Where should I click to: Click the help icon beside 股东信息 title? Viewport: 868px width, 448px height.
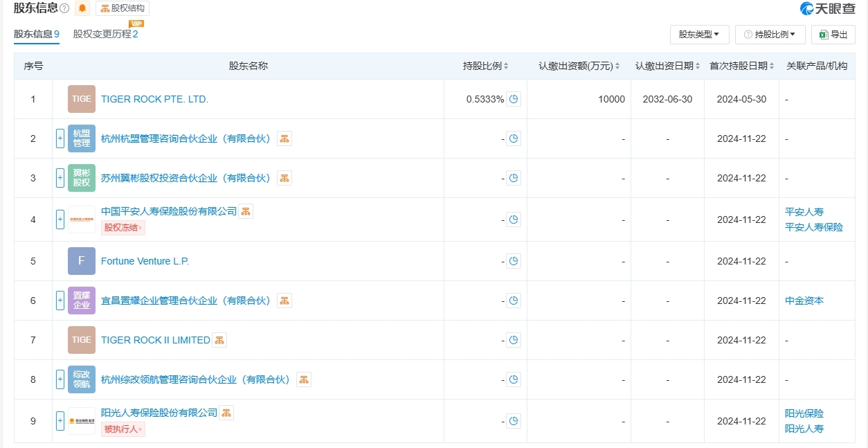pyautogui.click(x=64, y=8)
